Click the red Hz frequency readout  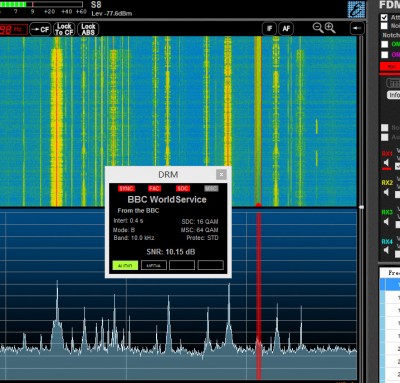click(x=13, y=29)
